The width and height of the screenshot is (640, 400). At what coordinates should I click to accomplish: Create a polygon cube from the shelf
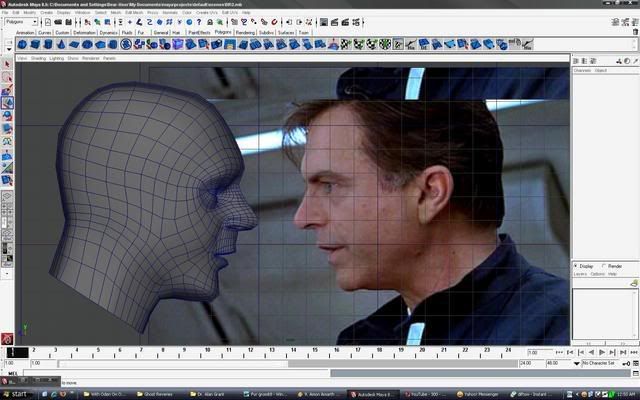[35, 44]
